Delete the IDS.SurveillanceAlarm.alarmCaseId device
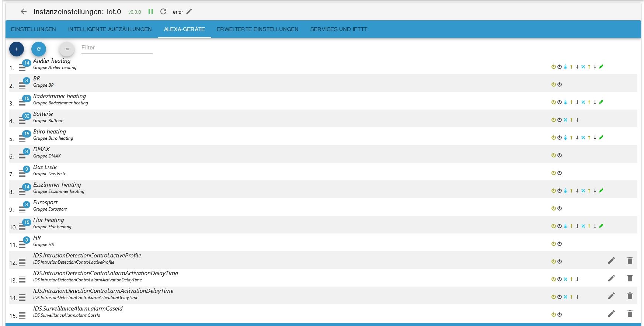 (x=630, y=313)
